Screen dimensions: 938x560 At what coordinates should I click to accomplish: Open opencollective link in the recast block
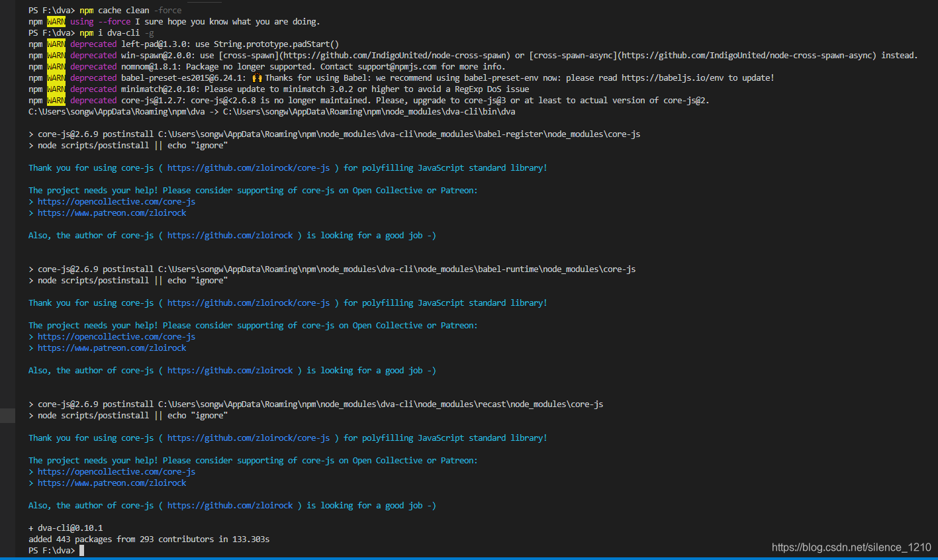click(117, 472)
